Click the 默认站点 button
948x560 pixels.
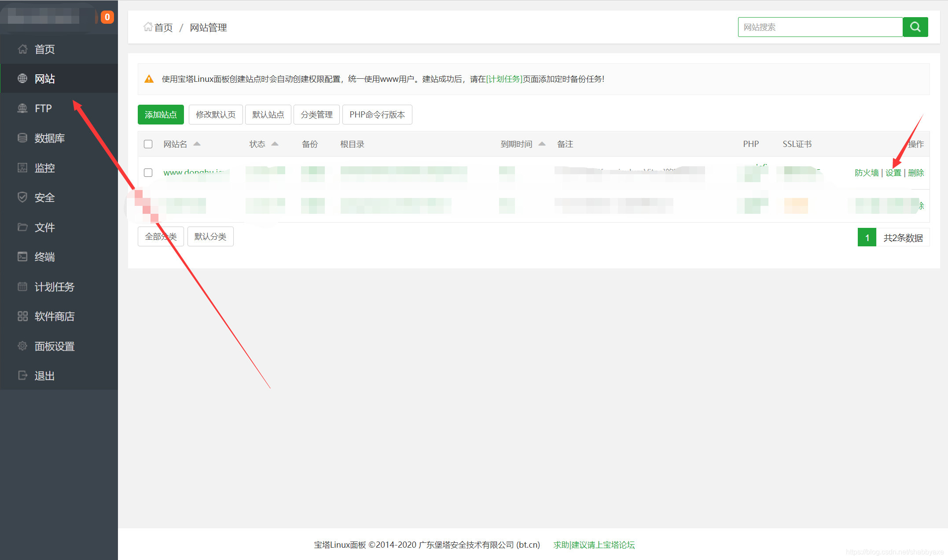tap(268, 115)
